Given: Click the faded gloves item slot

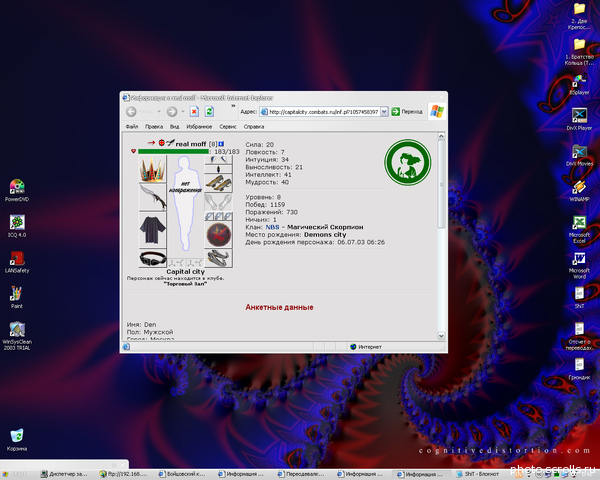Looking at the screenshot, I should click(218, 202).
